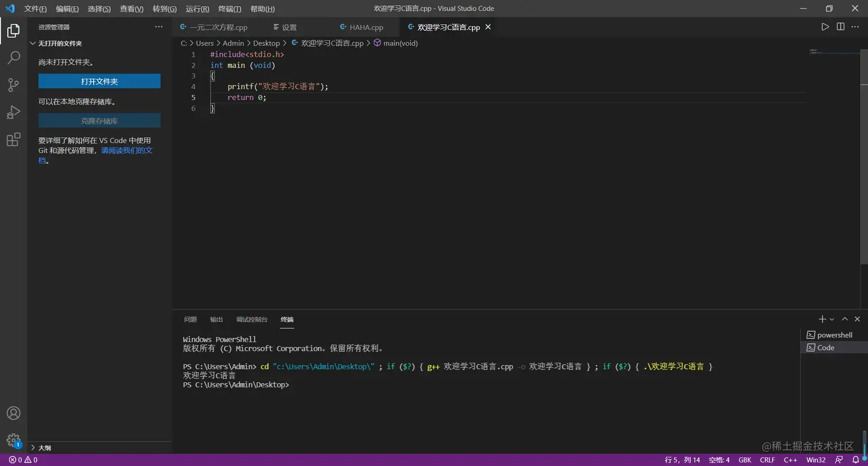Run the 欢迎学习C语言.cpp file with play button
Screen dimensions: 868x466
(825, 26)
